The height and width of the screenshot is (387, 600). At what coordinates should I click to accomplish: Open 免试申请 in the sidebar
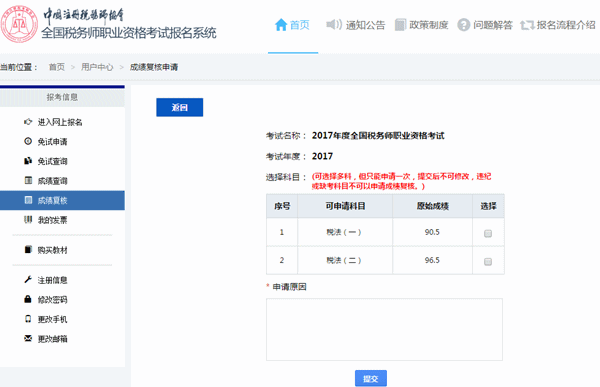click(52, 142)
